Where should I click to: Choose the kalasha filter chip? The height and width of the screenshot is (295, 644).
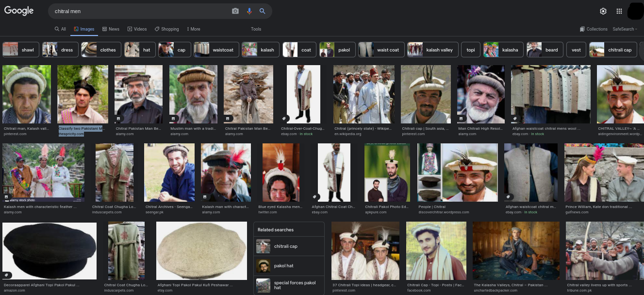click(x=503, y=50)
